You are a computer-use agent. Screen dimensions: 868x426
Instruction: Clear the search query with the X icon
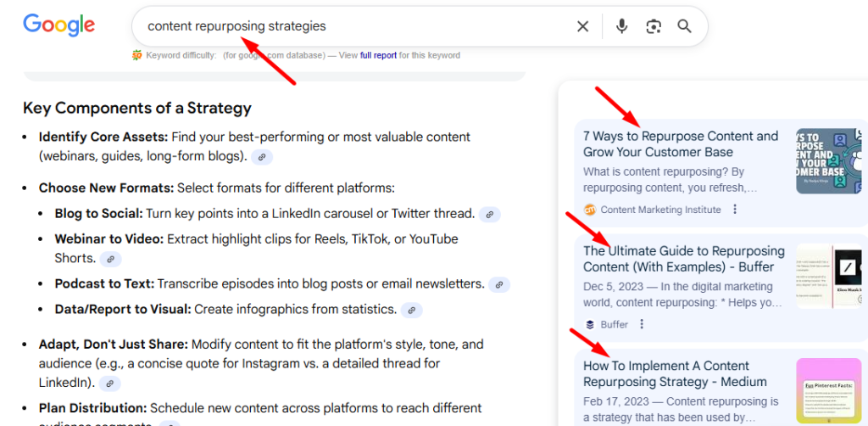(x=582, y=26)
